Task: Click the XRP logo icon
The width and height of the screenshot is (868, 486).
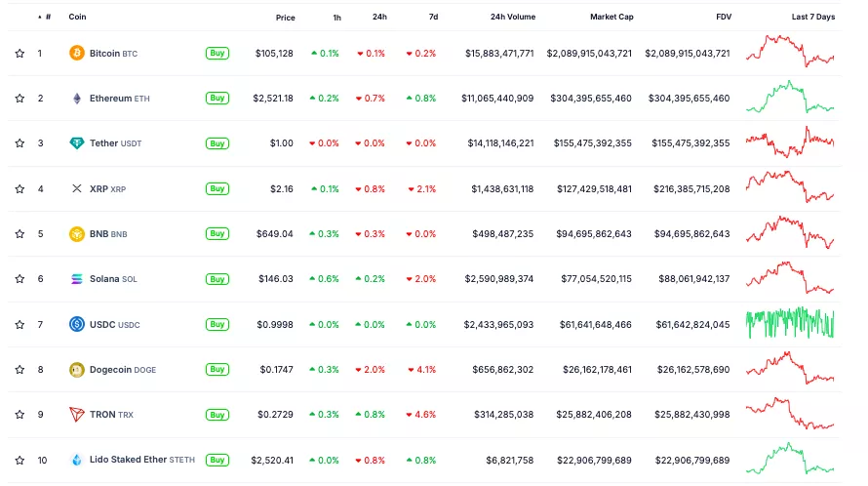Action: pos(76,188)
